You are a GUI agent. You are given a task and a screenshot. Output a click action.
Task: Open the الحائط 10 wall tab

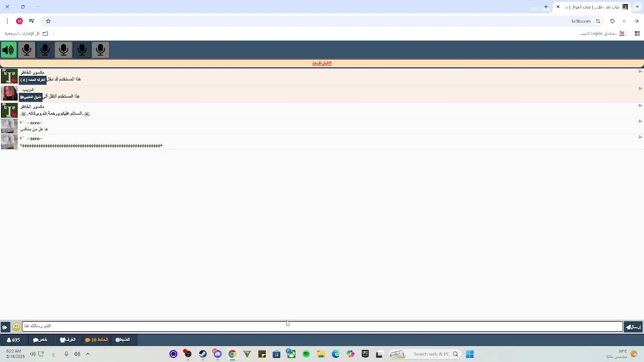[97, 340]
